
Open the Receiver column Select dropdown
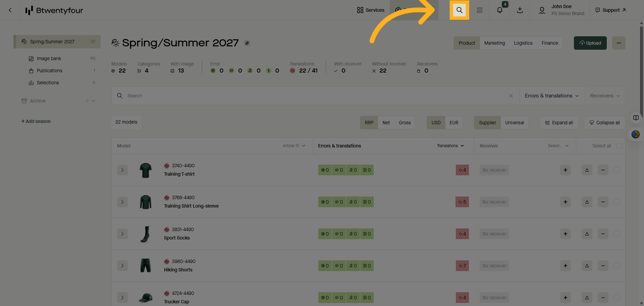tap(558, 146)
